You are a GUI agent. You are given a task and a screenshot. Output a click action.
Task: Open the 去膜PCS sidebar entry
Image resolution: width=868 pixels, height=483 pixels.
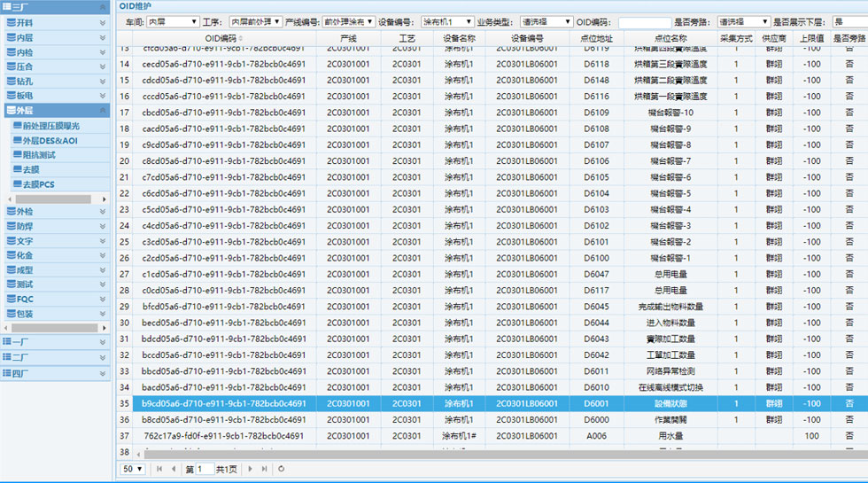(x=39, y=183)
